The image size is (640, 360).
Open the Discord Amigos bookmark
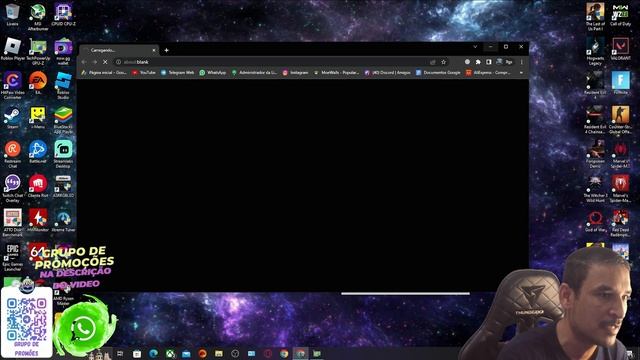tap(387, 73)
